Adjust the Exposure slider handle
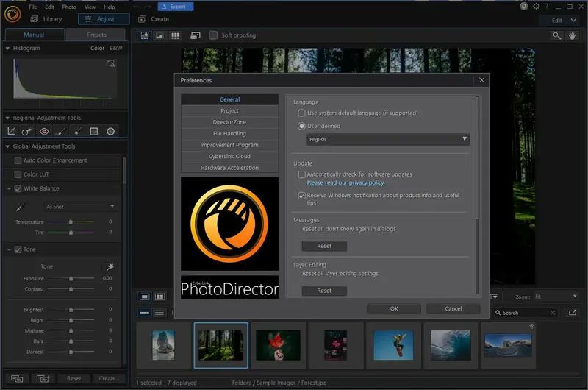The image size is (588, 390). point(71,279)
